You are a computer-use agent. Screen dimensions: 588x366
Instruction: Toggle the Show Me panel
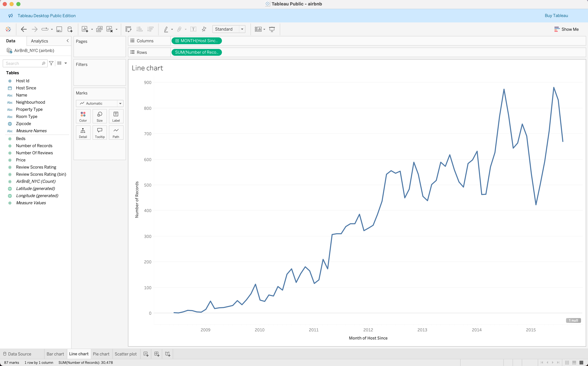pyautogui.click(x=566, y=29)
